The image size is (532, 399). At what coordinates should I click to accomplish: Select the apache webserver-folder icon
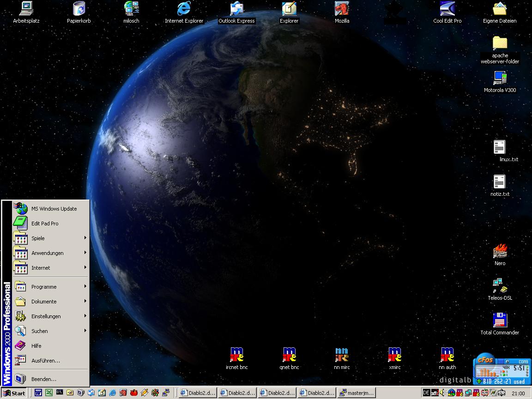500,50
